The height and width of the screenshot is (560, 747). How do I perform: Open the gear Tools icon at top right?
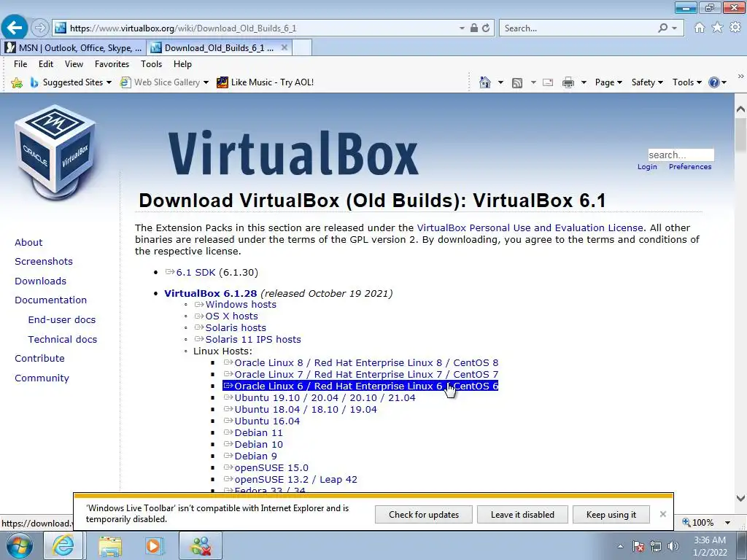click(x=735, y=28)
